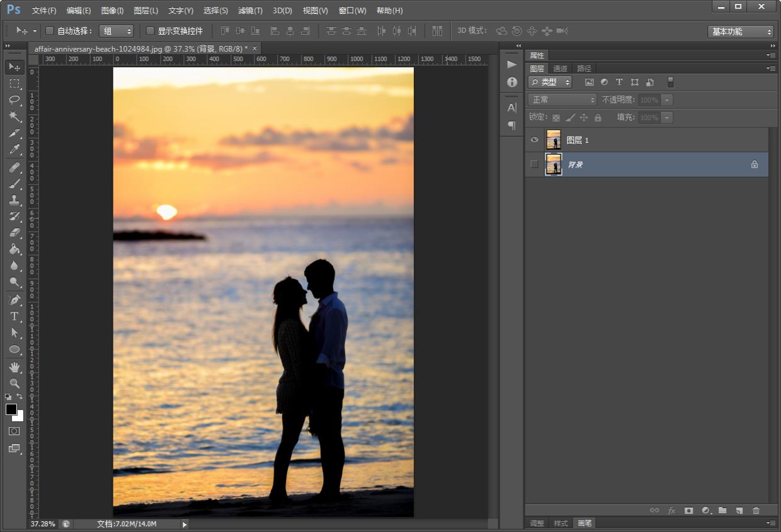This screenshot has width=781, height=532.
Task: Select the Horizontal Type tool
Action: click(x=14, y=316)
